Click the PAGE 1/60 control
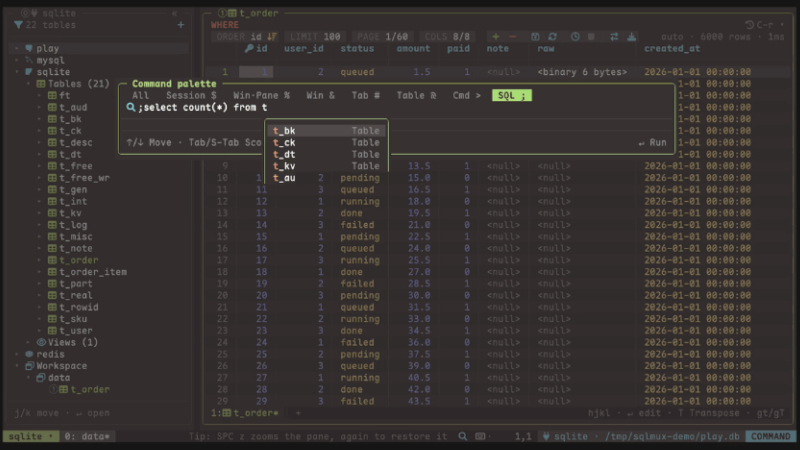This screenshot has height=450, width=800. [382, 37]
